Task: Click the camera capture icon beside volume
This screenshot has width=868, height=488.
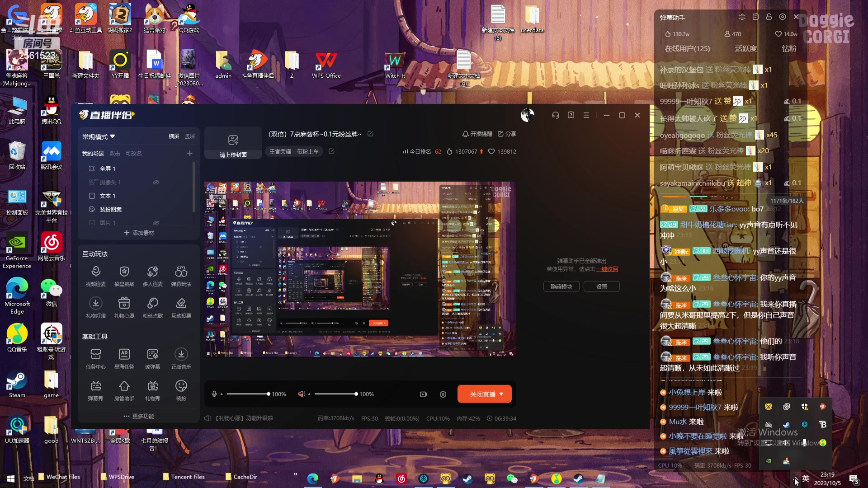Action: coord(423,394)
